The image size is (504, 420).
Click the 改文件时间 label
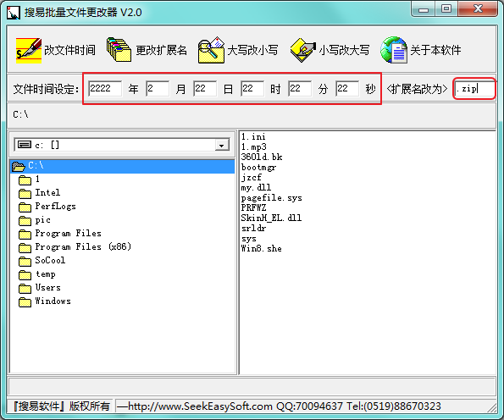click(x=69, y=50)
